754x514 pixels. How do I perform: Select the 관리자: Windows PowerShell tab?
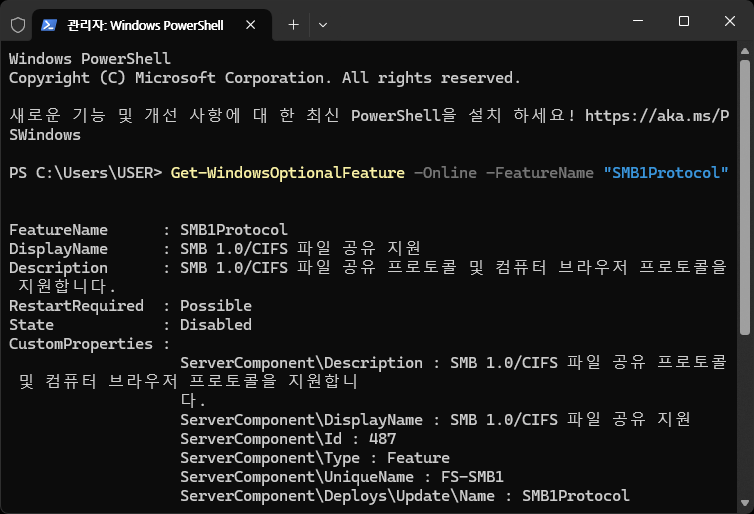tap(152, 25)
